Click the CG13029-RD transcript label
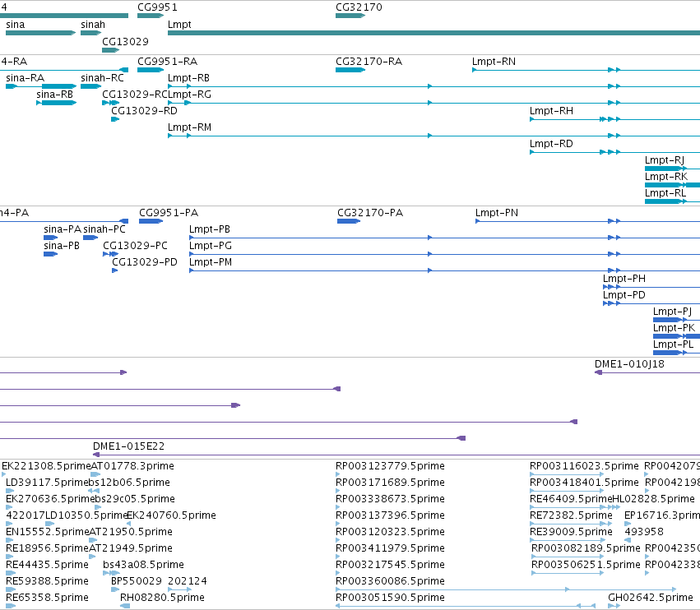Screen dimensions: 700x610 (144, 111)
